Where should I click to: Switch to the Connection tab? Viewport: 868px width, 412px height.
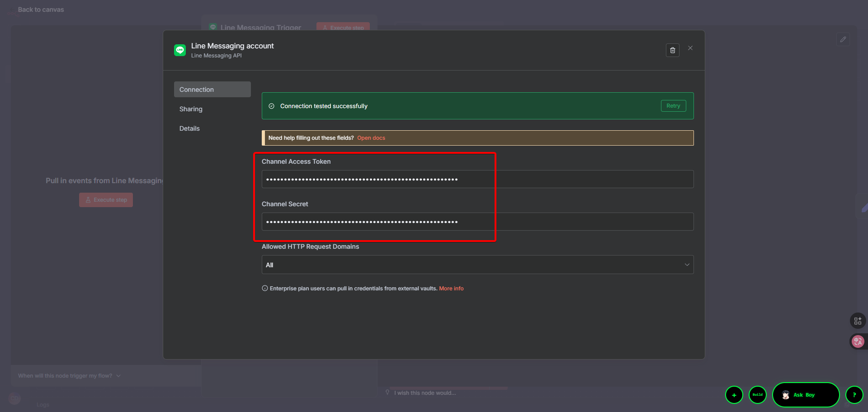tap(212, 90)
